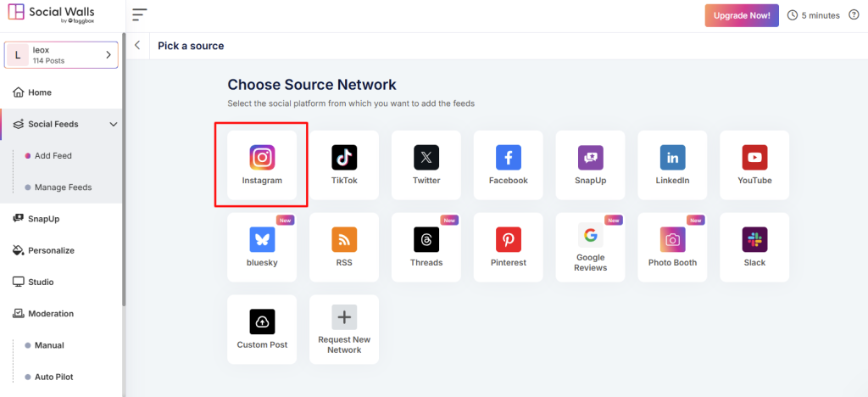
Task: Toggle the sidebar hamburger menu
Action: (x=140, y=15)
